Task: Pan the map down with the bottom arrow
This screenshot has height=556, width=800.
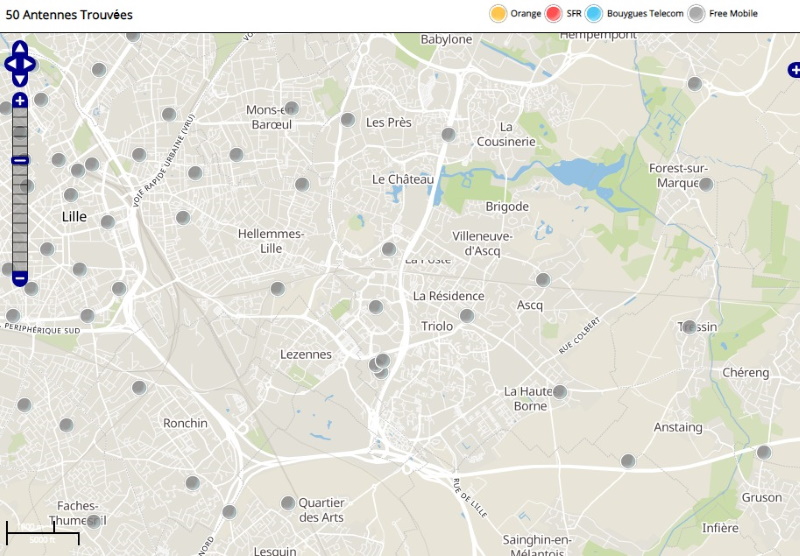Action: (x=20, y=79)
